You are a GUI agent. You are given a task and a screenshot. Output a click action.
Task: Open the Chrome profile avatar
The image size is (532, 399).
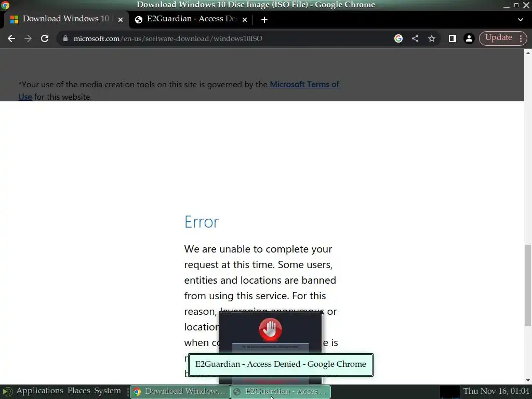(x=469, y=38)
